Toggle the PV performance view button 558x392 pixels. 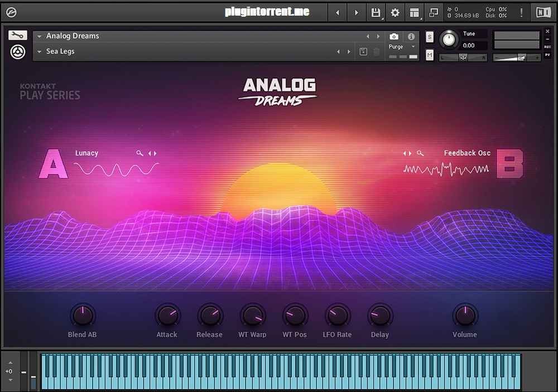coord(548,55)
